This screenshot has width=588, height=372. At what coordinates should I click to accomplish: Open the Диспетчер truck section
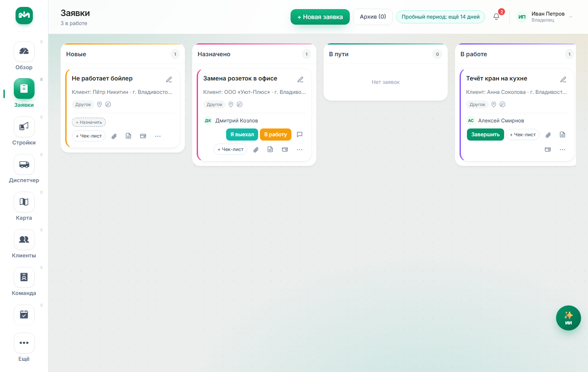click(24, 169)
